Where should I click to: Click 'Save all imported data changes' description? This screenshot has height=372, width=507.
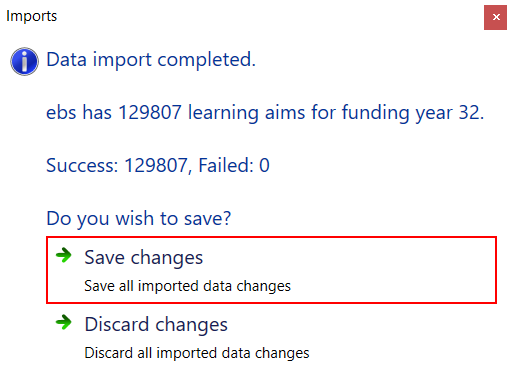187,286
